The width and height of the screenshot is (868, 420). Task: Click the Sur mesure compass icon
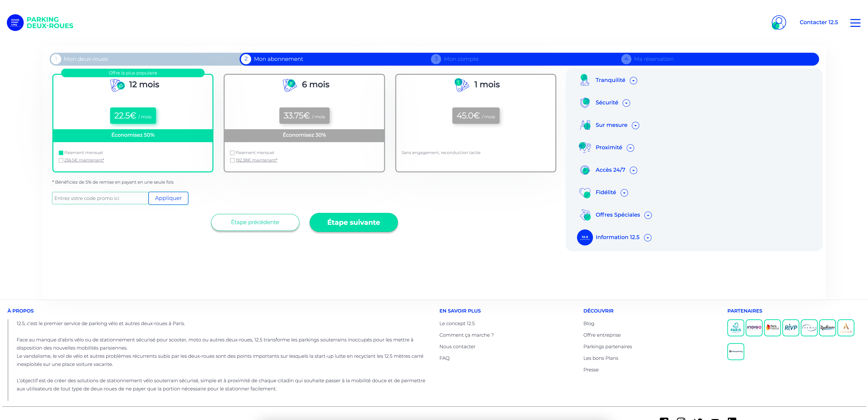tap(585, 125)
